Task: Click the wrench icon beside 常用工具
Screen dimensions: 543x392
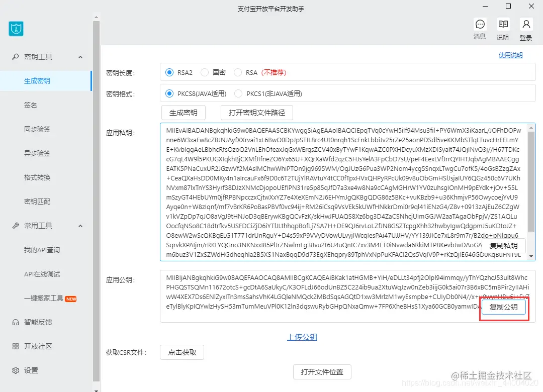Action: (16, 226)
